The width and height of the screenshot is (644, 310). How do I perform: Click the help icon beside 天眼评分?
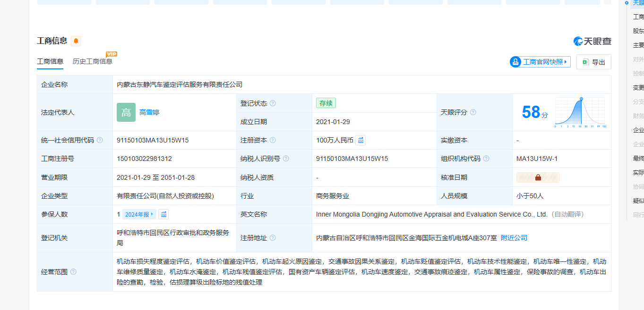pyautogui.click(x=473, y=112)
